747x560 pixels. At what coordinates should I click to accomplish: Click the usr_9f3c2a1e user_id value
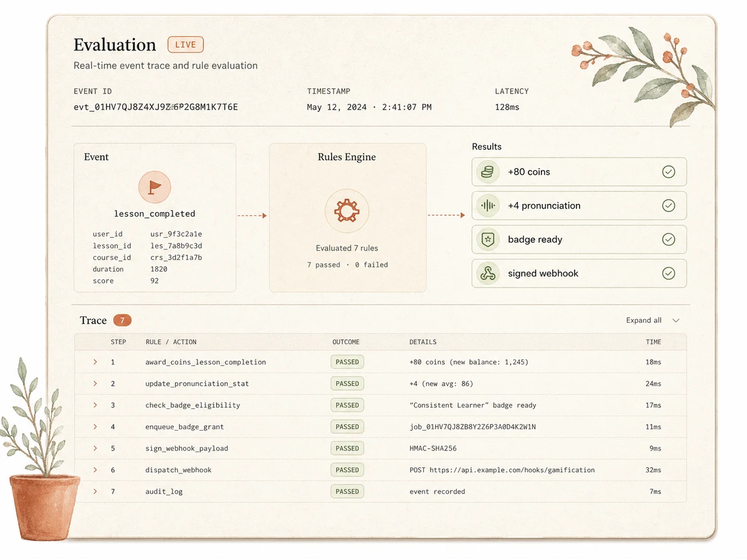(x=176, y=234)
